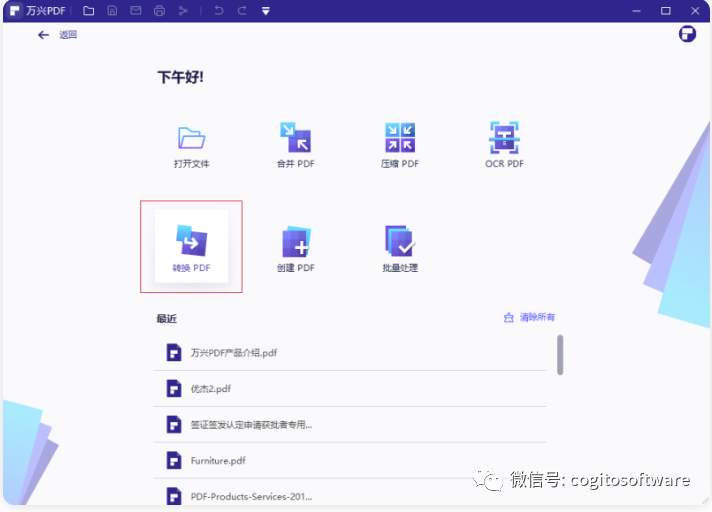
Task: Open folder icon in title bar
Action: pyautogui.click(x=89, y=10)
